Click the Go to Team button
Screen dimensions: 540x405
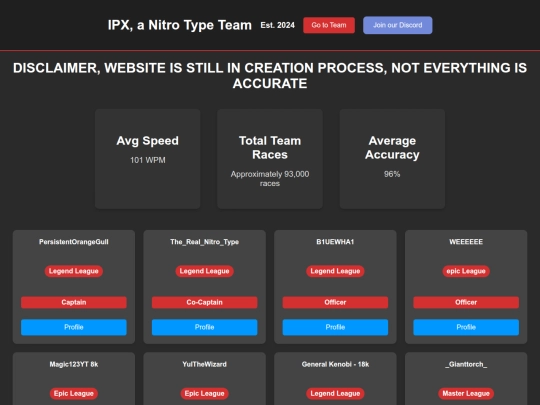pyautogui.click(x=329, y=25)
